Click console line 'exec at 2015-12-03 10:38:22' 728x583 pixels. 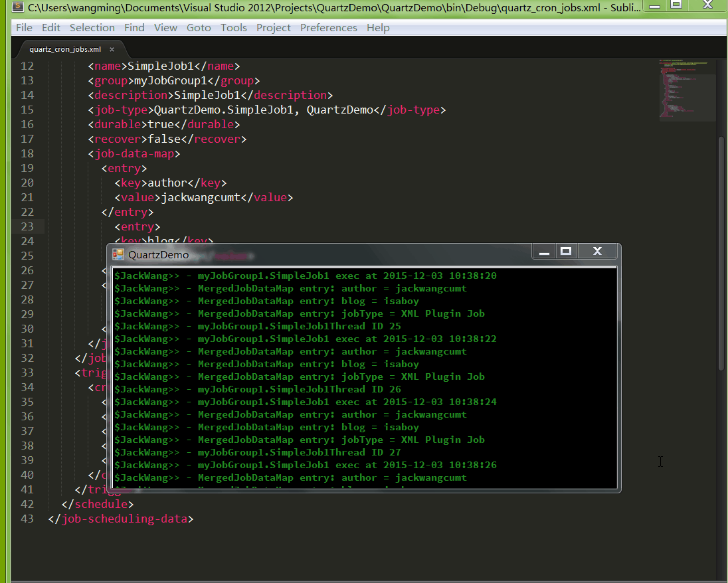click(x=306, y=339)
